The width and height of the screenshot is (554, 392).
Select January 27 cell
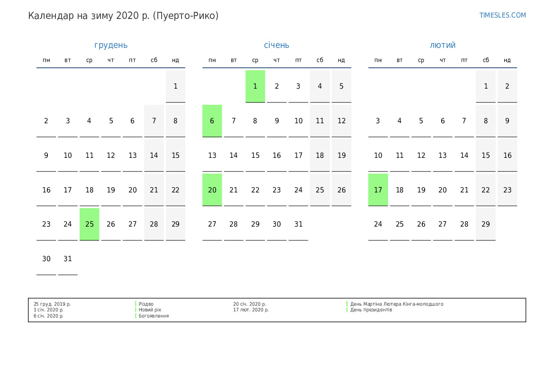pos(212,225)
